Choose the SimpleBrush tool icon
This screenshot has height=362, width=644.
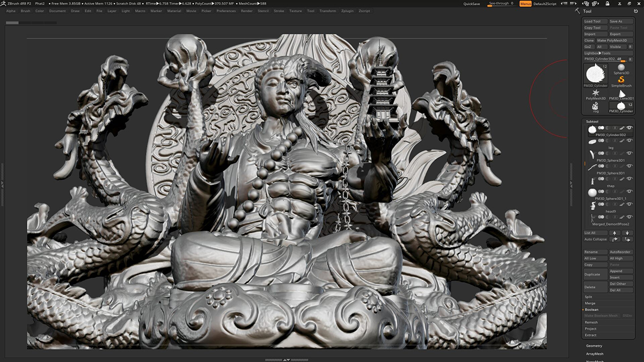coord(621,80)
